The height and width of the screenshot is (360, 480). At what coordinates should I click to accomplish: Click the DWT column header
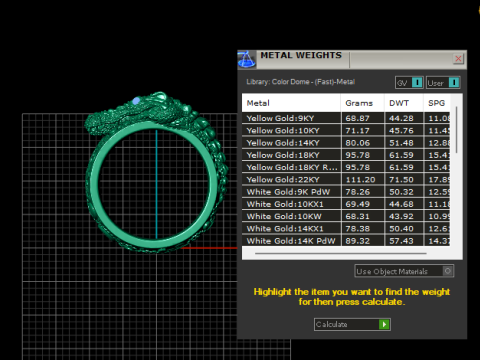404,103
